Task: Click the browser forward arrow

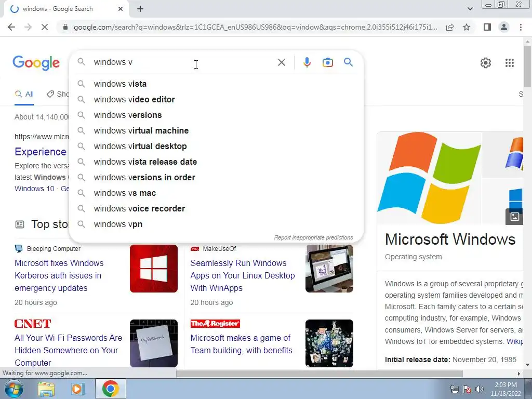Action: pyautogui.click(x=28, y=27)
